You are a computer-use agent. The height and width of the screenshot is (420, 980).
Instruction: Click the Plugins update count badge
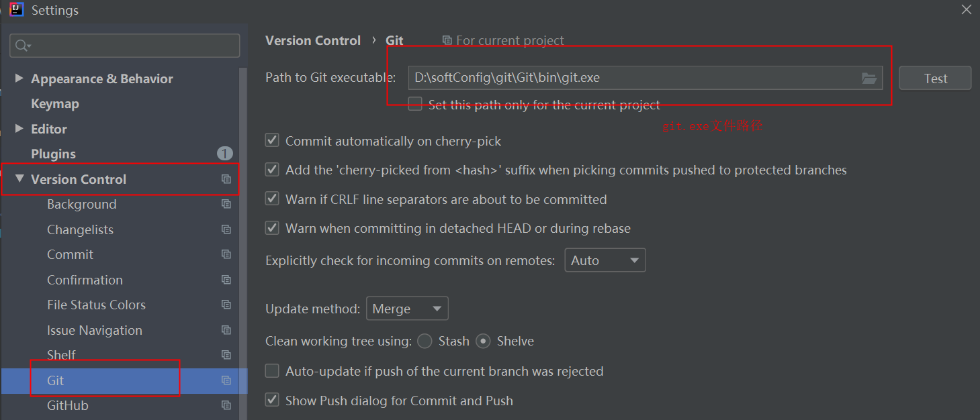(x=225, y=154)
